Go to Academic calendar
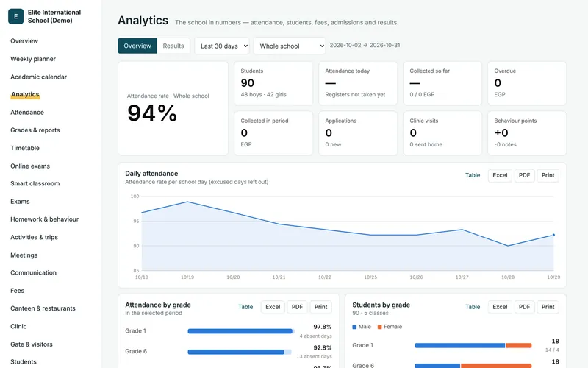This screenshot has height=368, width=588. 39,77
